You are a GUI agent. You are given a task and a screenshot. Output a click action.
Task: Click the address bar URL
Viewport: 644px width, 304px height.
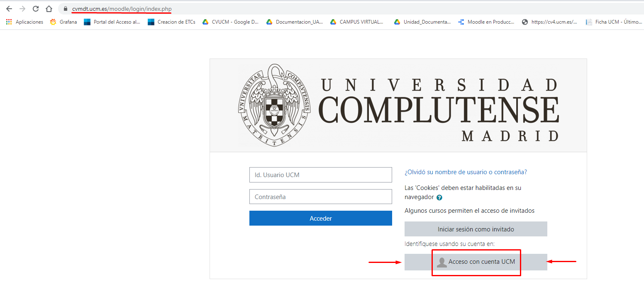tap(122, 9)
